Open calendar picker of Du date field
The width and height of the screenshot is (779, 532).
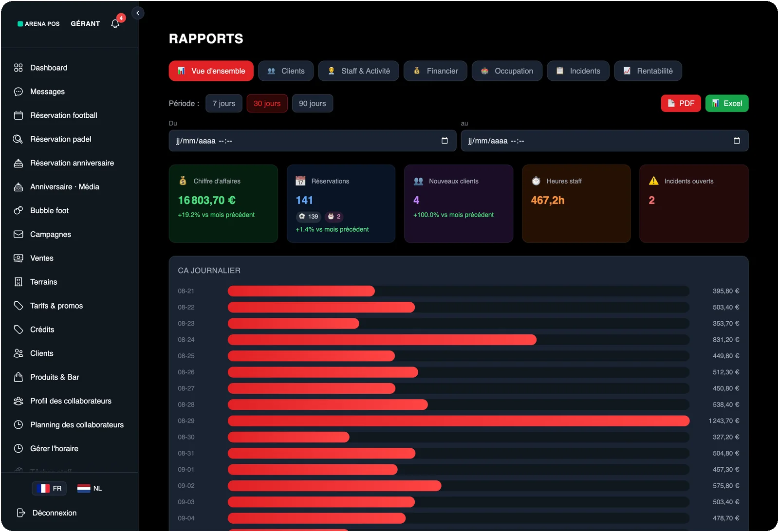(x=445, y=141)
